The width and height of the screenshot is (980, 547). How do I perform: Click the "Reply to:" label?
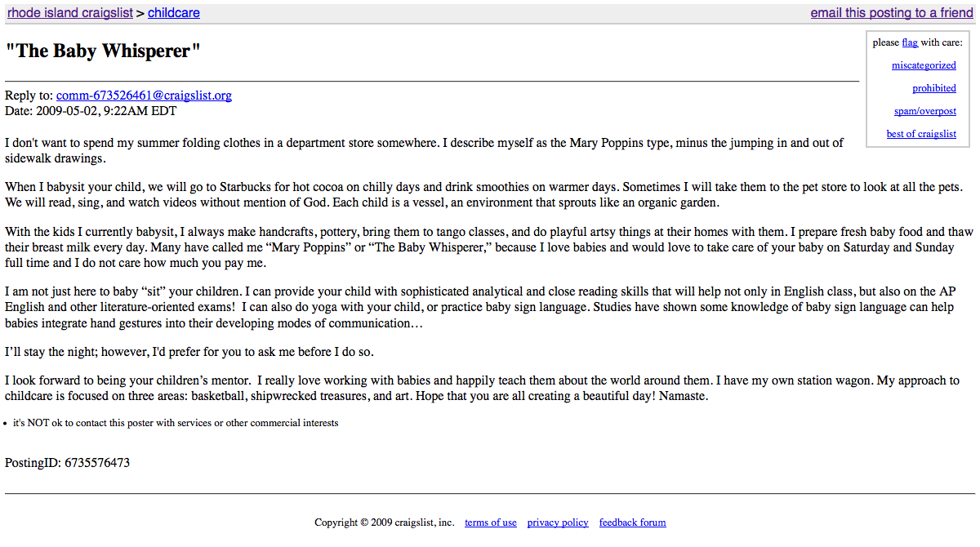click(x=29, y=96)
